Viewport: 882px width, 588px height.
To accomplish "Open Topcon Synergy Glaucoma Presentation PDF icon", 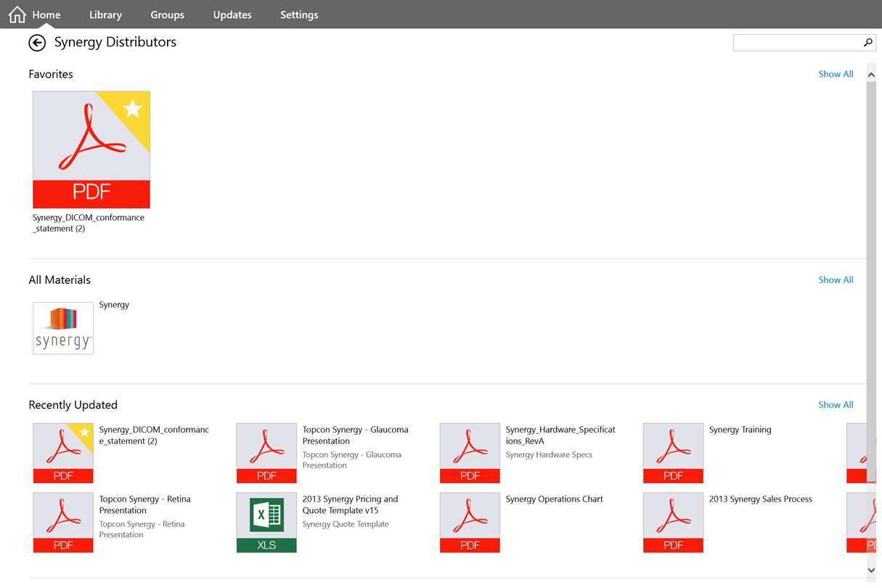I will click(266, 453).
